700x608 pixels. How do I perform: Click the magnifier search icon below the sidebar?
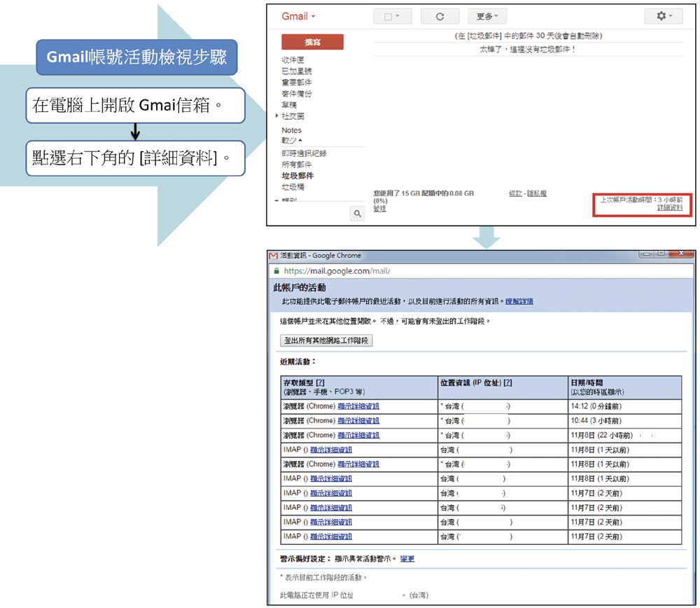click(x=357, y=214)
